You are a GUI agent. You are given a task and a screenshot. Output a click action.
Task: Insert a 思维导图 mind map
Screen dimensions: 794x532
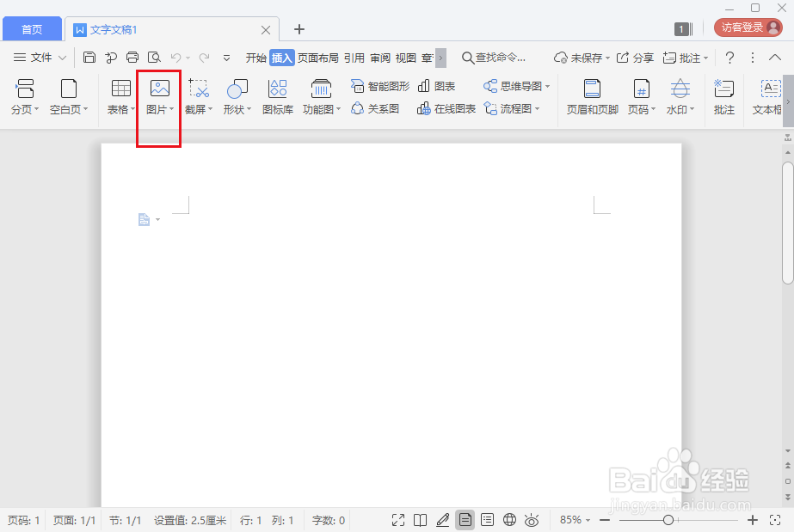click(516, 86)
